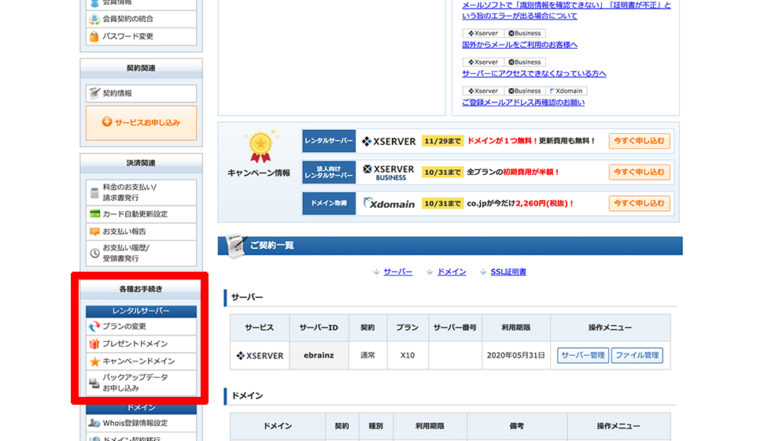Click speech bubble icon beside お支払い報告

[95, 231]
